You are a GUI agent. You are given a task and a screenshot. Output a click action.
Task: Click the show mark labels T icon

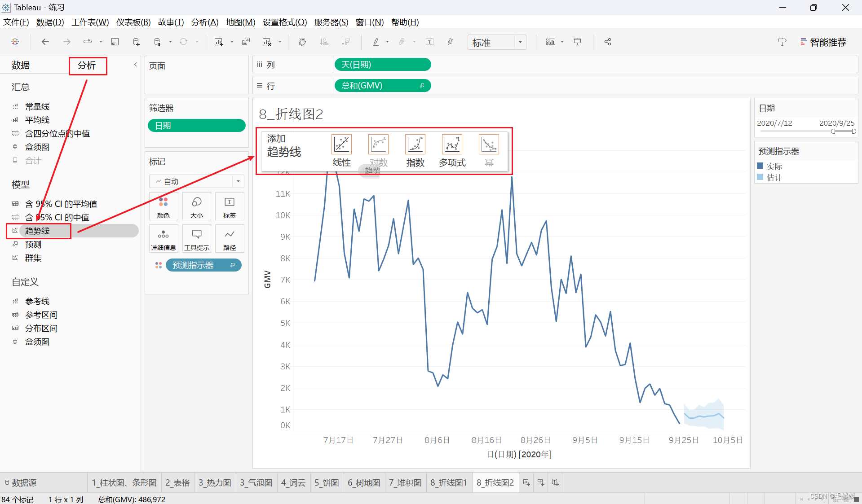(x=430, y=42)
